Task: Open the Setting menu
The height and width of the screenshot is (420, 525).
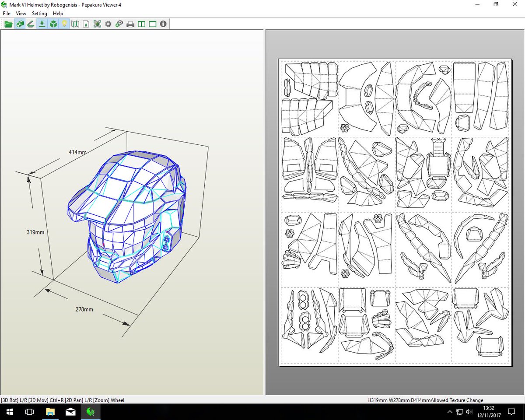Action: click(x=39, y=14)
